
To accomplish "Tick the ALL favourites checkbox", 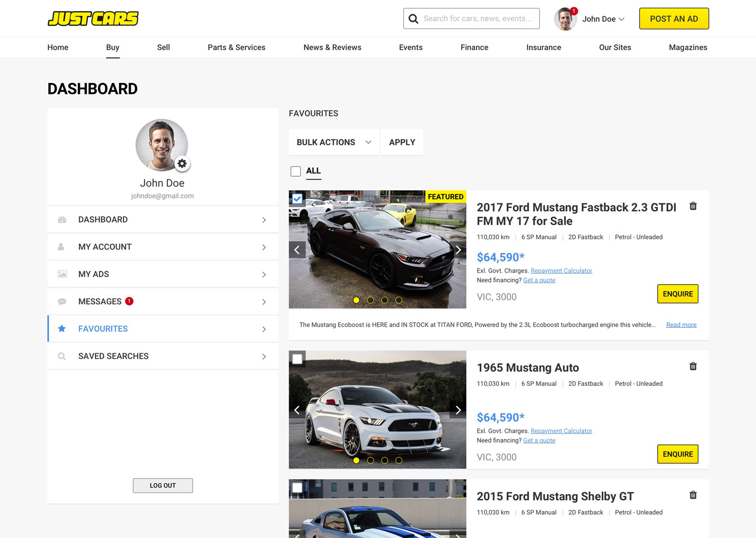I will tap(296, 171).
